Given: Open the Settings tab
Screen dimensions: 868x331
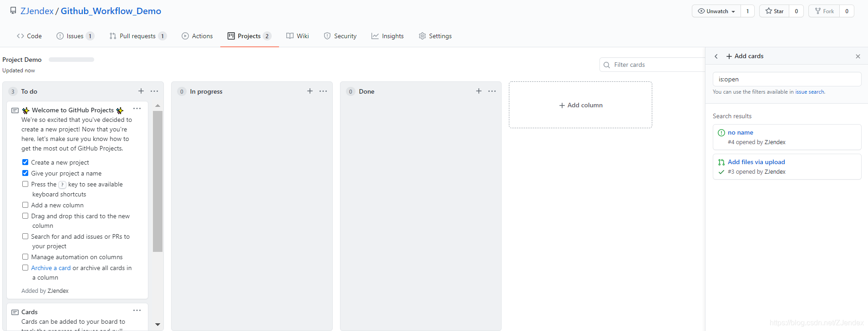Looking at the screenshot, I should click(x=435, y=36).
